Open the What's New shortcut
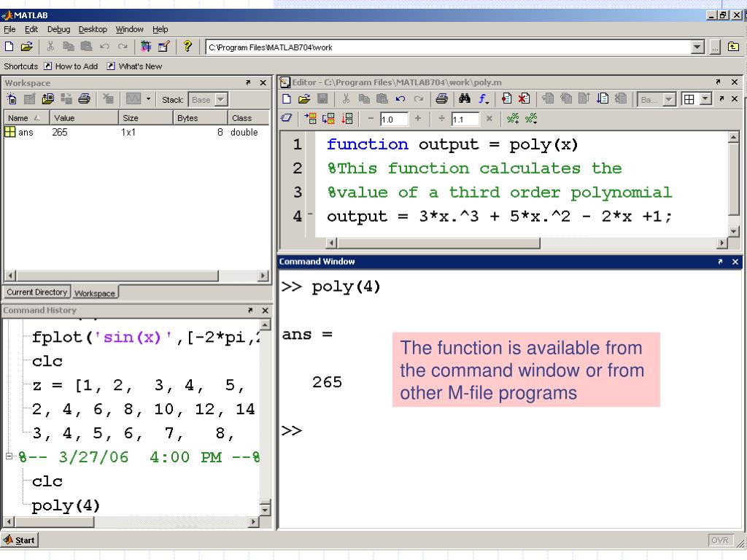This screenshot has width=747, height=560. 134,66
